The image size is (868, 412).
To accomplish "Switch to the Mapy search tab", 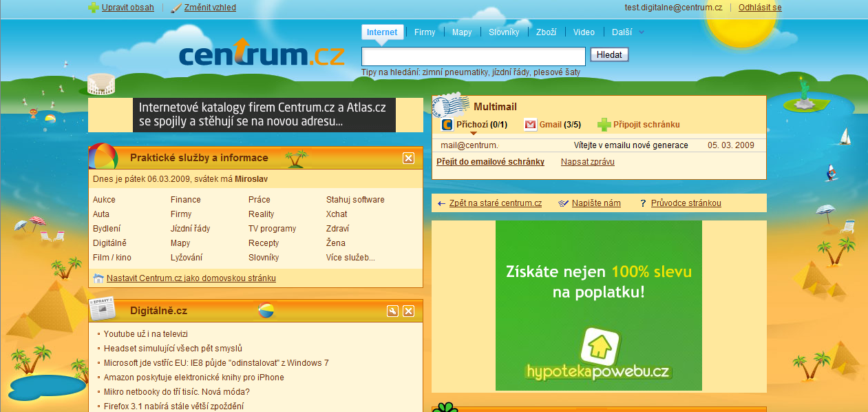I will coord(462,32).
